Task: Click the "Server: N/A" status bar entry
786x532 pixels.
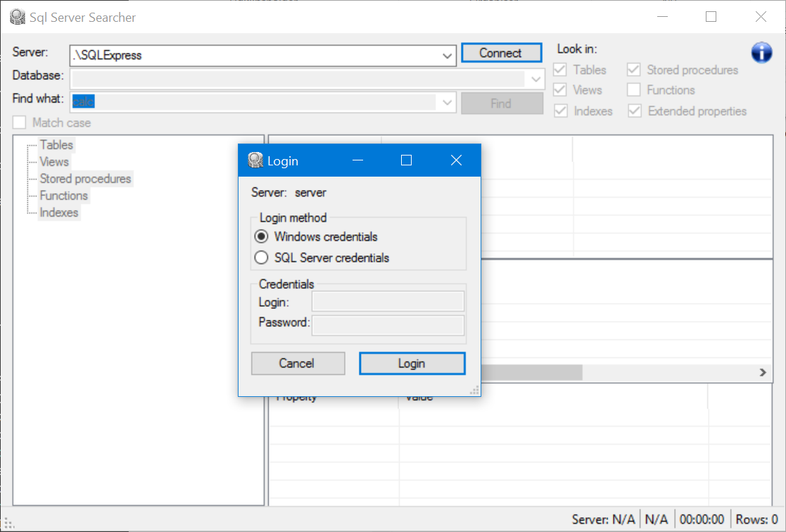Action: pyautogui.click(x=603, y=519)
